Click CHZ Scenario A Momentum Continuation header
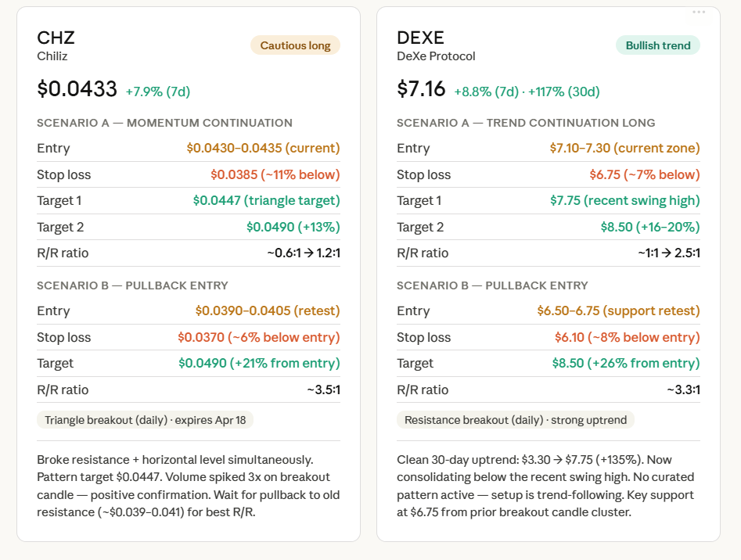 point(164,123)
